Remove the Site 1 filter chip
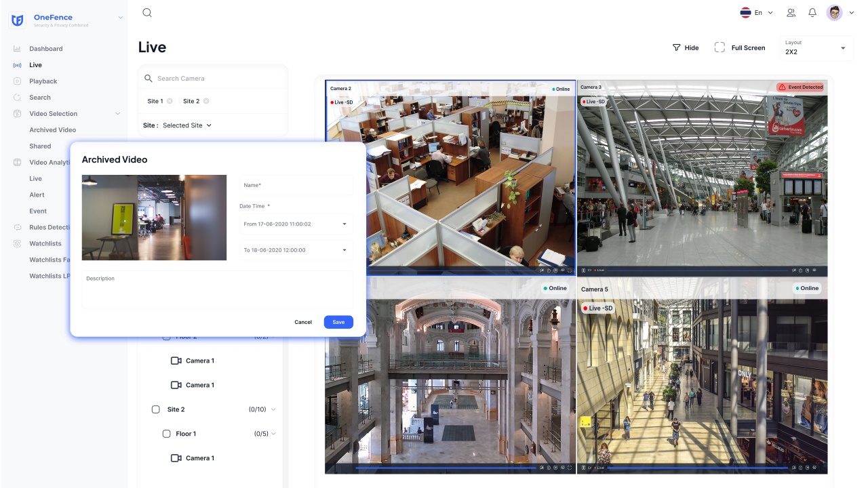Image resolution: width=868 pixels, height=488 pixels. click(170, 101)
